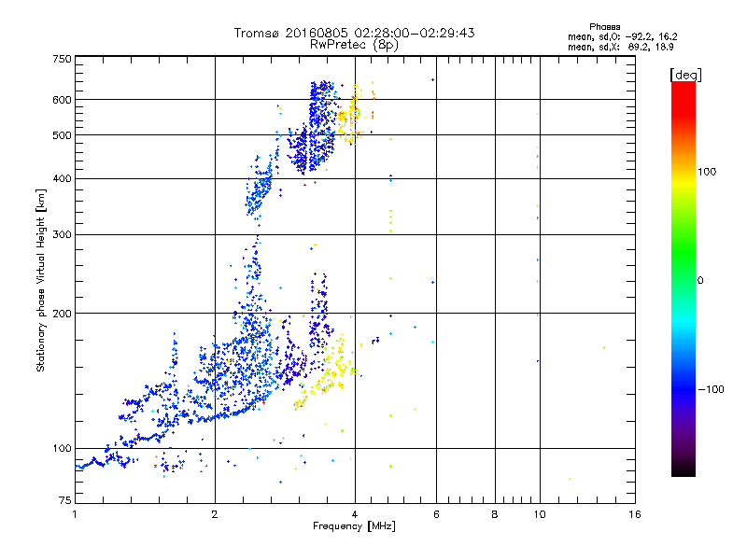Screen dimensions: 747x560
Task: Click the y-axis tick label '75'
Action: (65, 500)
